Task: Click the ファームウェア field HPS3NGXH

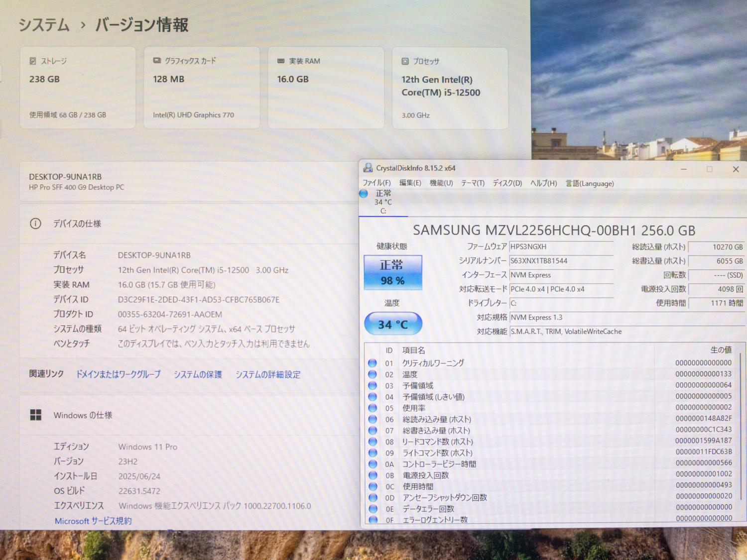Action: click(x=561, y=247)
